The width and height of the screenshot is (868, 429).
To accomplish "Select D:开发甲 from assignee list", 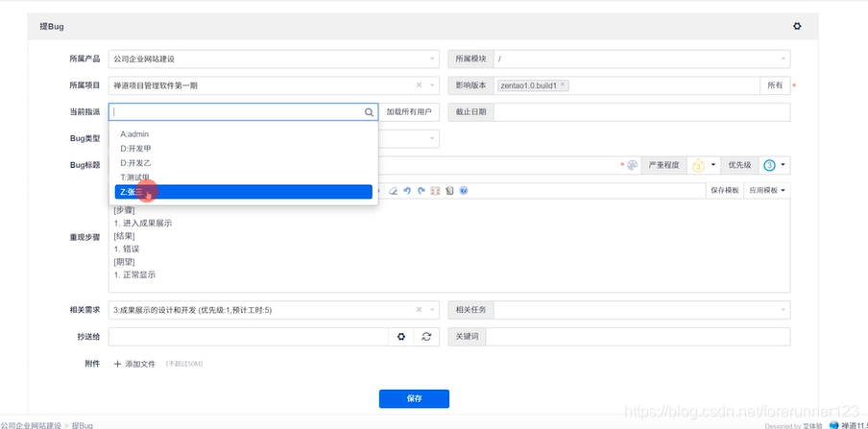I will [244, 149].
